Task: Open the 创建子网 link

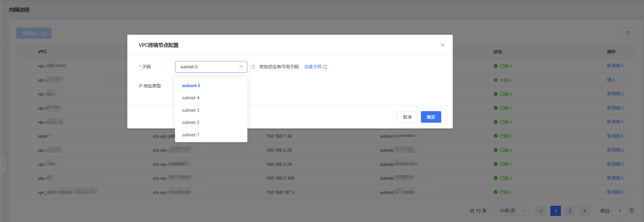Action: (313, 67)
